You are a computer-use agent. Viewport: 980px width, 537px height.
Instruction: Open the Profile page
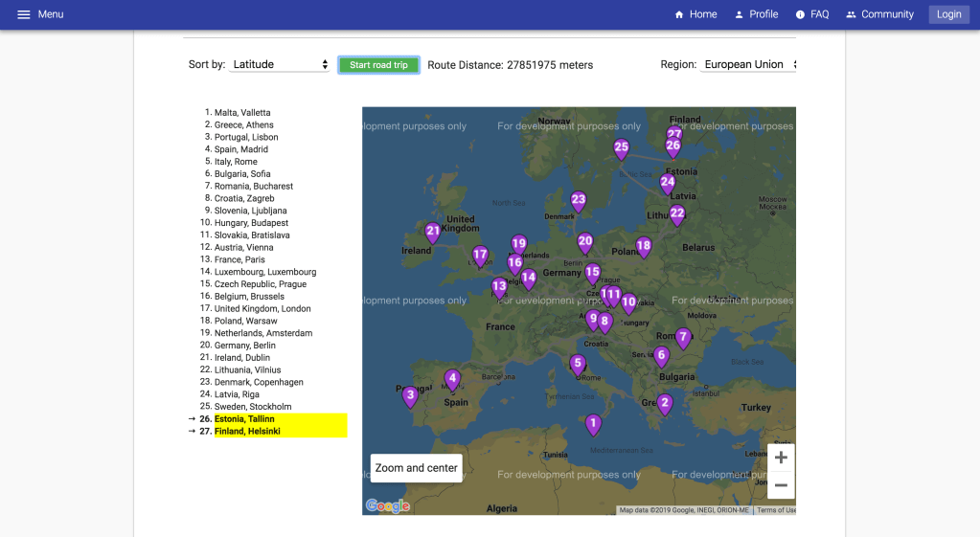[756, 14]
